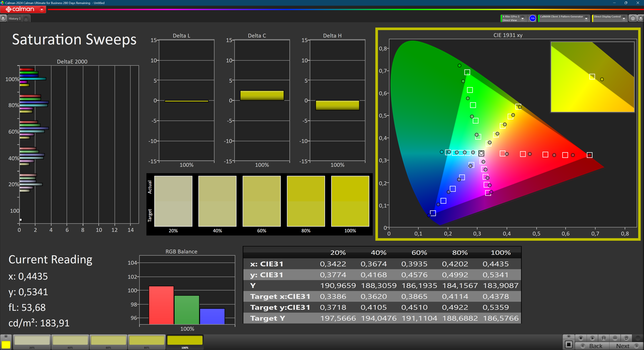Viewport: 644px width, 350px height.
Task: Click the read series bracket icon
Action: click(604, 338)
